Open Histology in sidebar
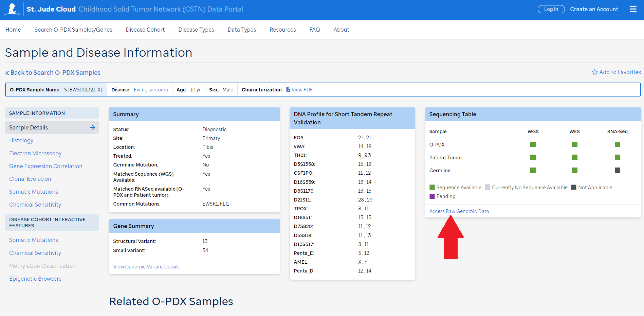Viewport: 644px width, 316px height. click(21, 140)
